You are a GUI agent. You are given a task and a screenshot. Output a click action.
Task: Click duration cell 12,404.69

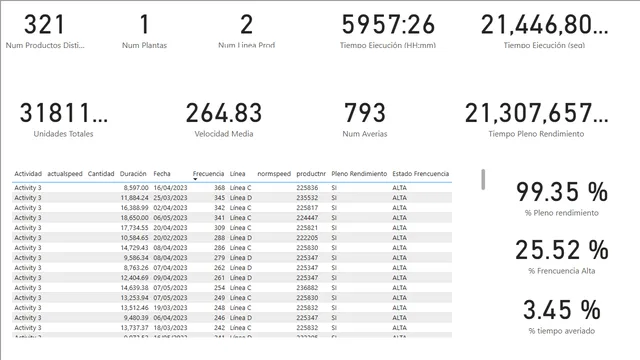point(134,278)
